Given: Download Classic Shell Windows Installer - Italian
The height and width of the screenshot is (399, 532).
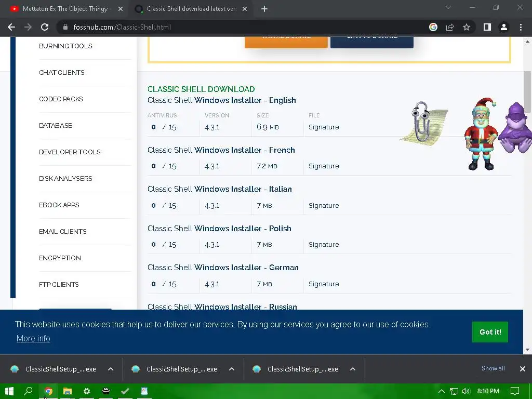Looking at the screenshot, I should pyautogui.click(x=220, y=189).
